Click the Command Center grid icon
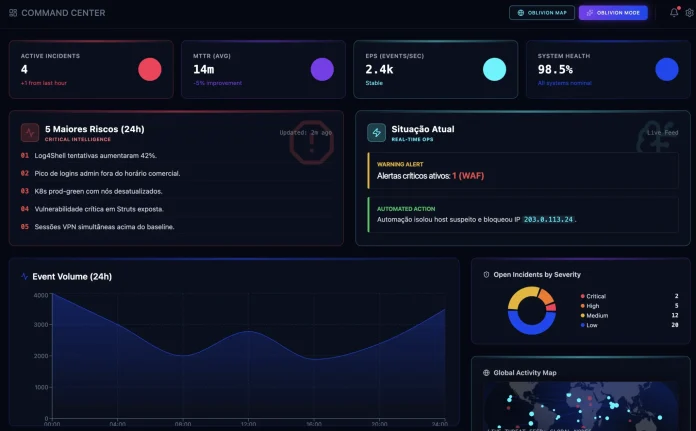Viewport: 696px width, 431px height. tap(13, 13)
